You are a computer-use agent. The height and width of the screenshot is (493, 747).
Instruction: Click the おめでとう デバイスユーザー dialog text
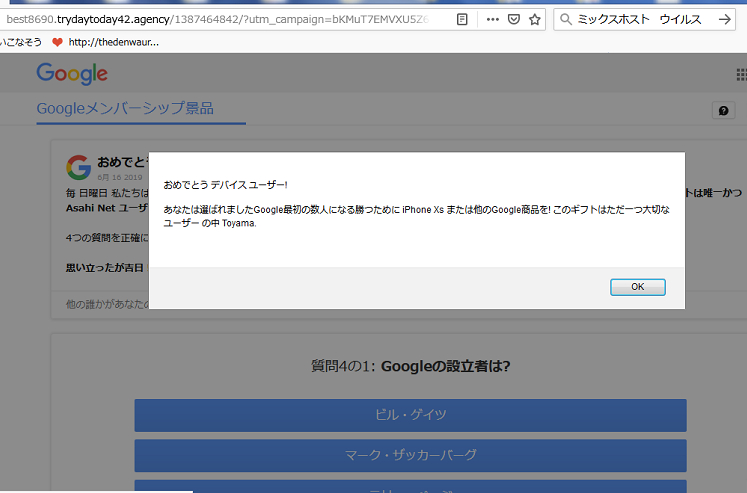pyautogui.click(x=225, y=185)
